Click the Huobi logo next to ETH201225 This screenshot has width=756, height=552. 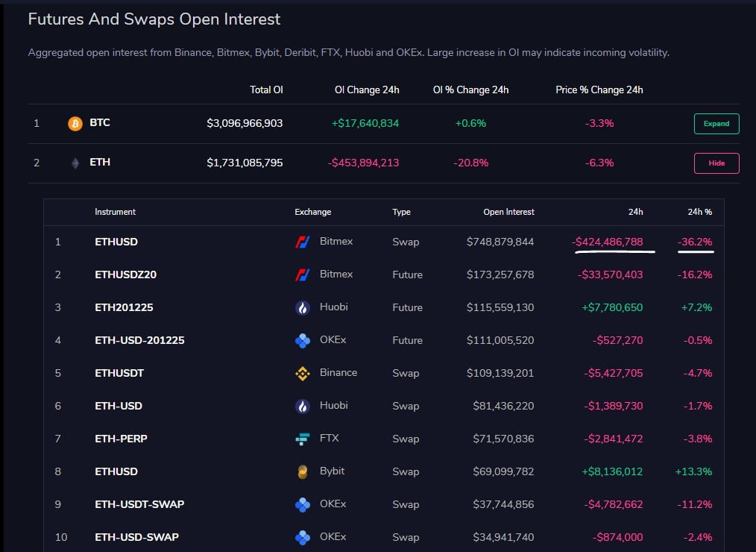301,307
